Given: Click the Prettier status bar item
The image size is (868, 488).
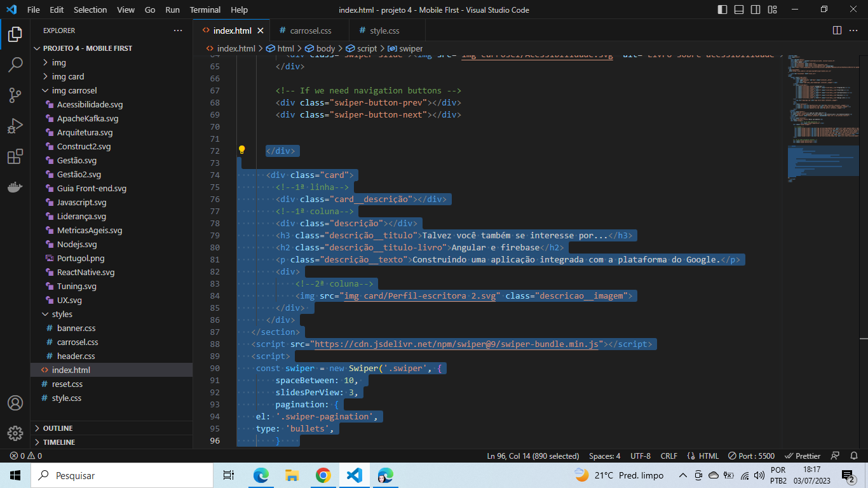Looking at the screenshot, I should pyautogui.click(x=803, y=456).
